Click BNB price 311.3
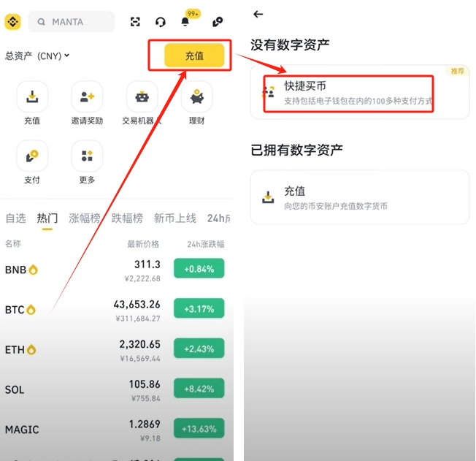 coord(147,264)
